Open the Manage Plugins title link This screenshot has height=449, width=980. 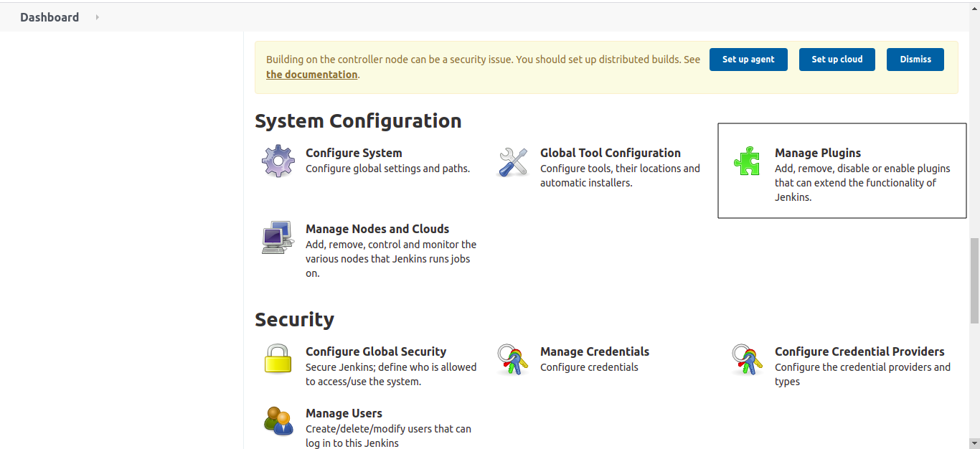pyautogui.click(x=818, y=153)
